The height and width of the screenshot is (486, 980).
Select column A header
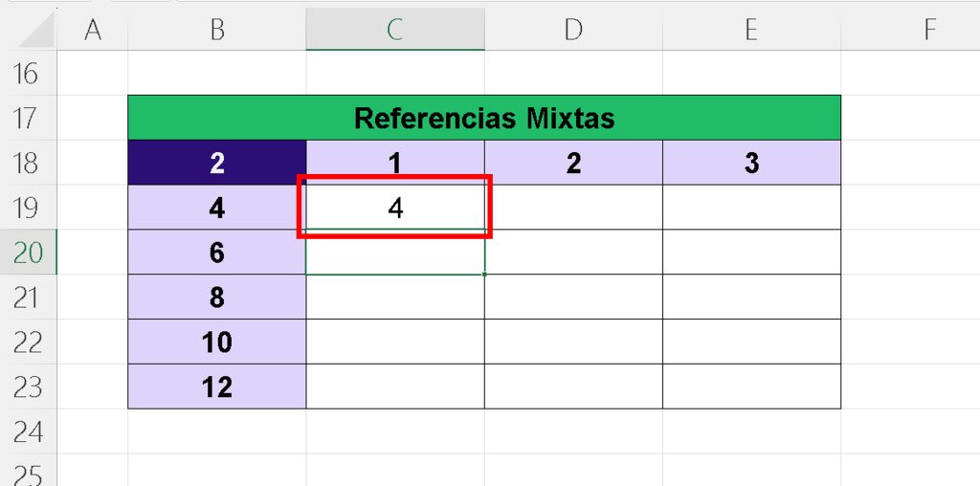[x=93, y=30]
